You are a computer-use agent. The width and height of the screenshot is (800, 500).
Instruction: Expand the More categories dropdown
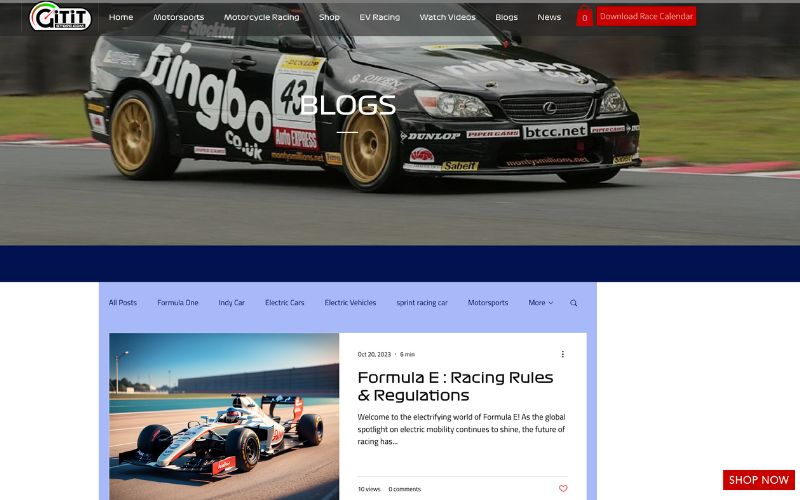coord(541,303)
